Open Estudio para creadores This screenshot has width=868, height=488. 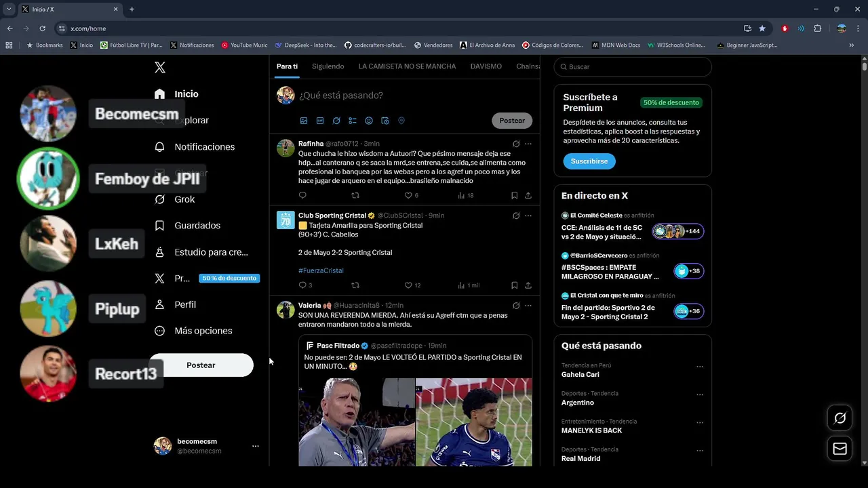coord(201,251)
